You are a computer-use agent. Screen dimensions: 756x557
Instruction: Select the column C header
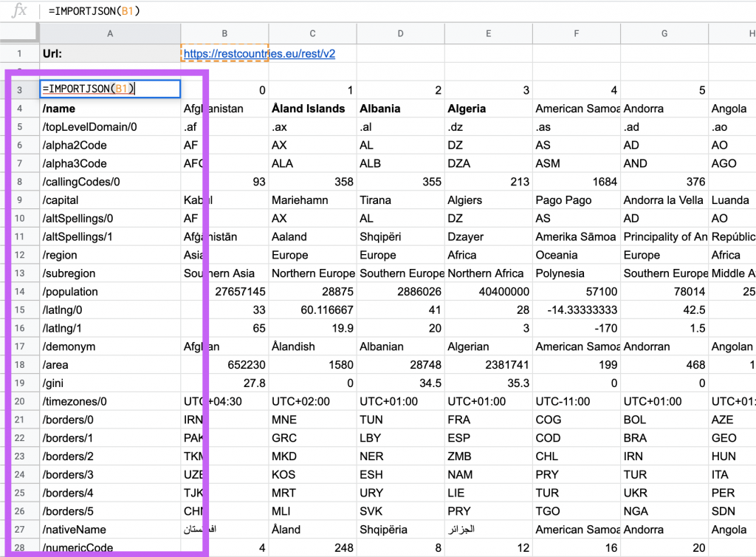point(312,33)
